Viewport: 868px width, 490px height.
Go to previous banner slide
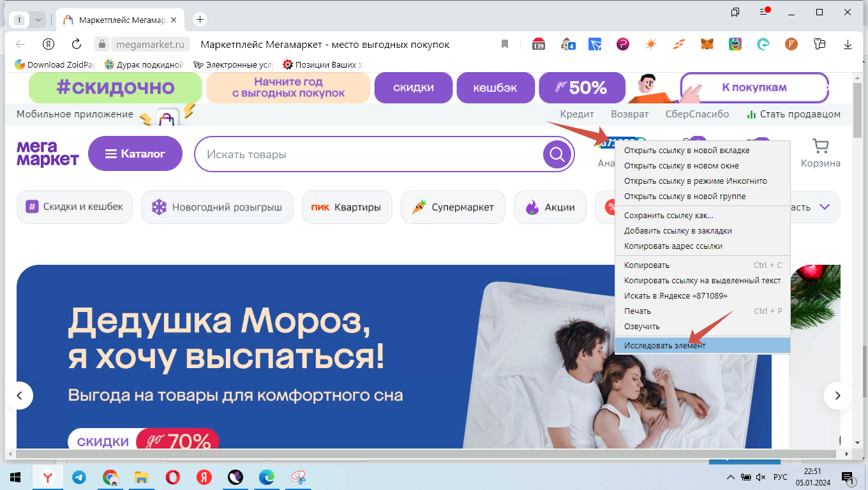(20, 396)
